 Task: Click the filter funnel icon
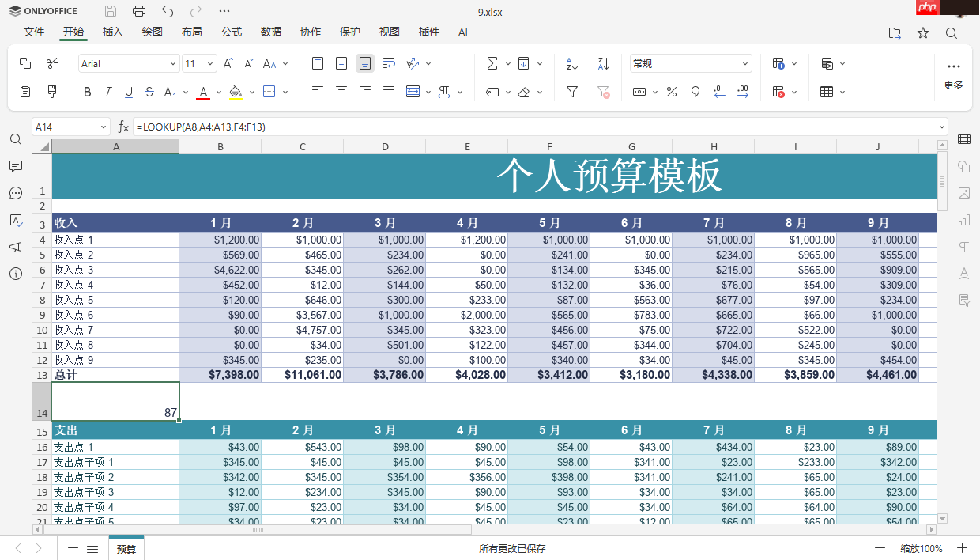(571, 92)
